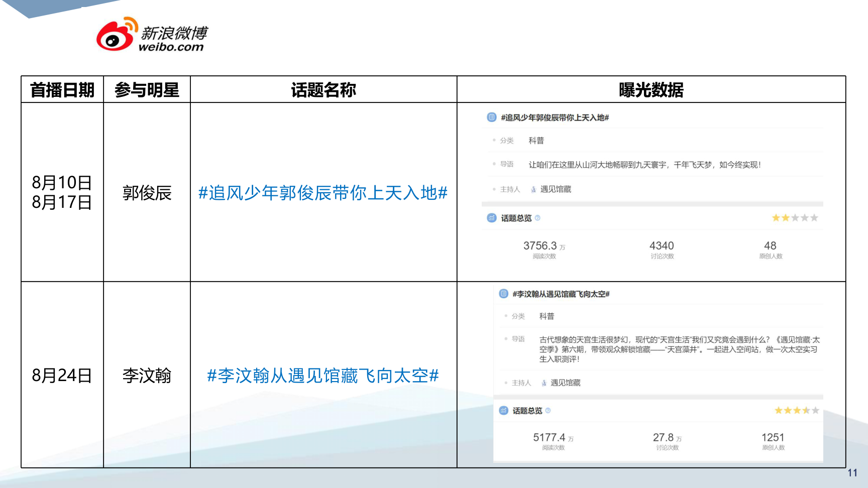The height and width of the screenshot is (488, 868).
Task: Open the blue topic #追风少年郭俊辰带你上天入地#
Action: (323, 193)
